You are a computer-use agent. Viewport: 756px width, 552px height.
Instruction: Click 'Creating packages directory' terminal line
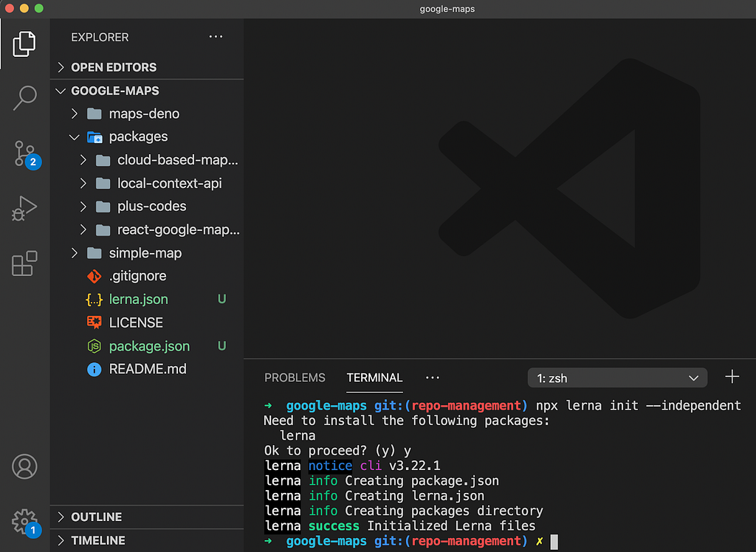444,511
